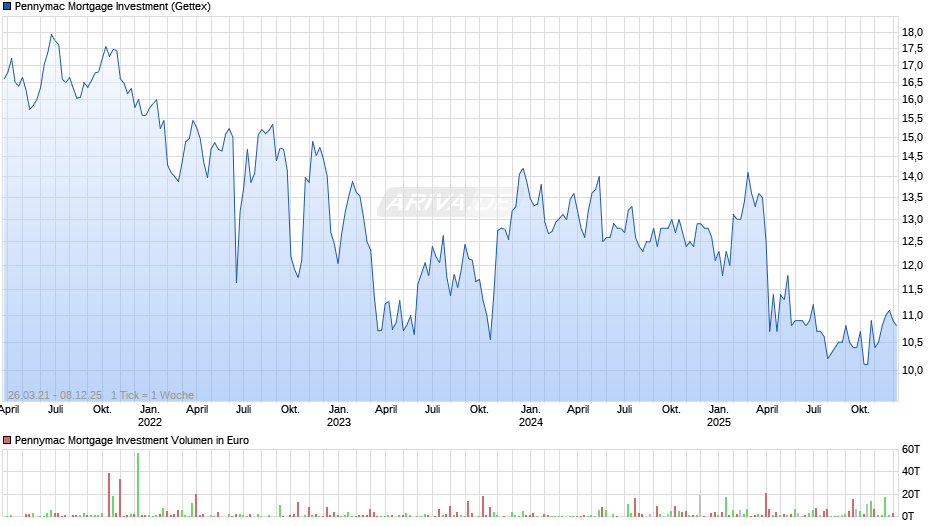Screen dimensions: 940x526
Task: Click the 14,5 price axis label
Action: 912,157
